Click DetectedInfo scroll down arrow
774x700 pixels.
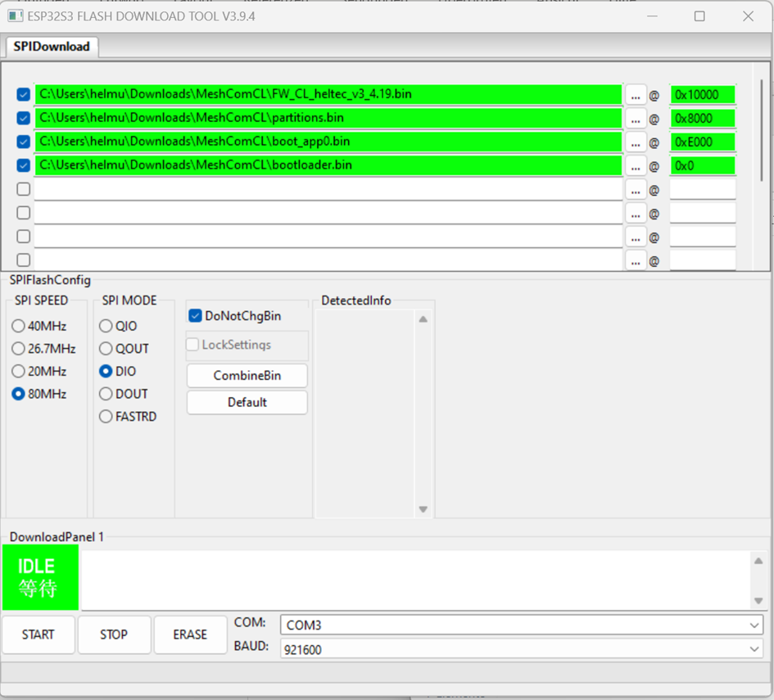(x=423, y=509)
